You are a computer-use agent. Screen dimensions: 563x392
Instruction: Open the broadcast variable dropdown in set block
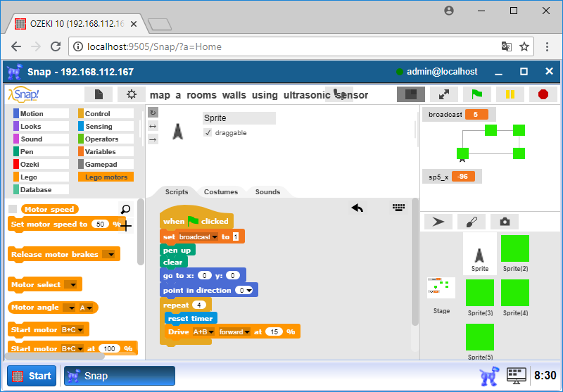pyautogui.click(x=215, y=237)
